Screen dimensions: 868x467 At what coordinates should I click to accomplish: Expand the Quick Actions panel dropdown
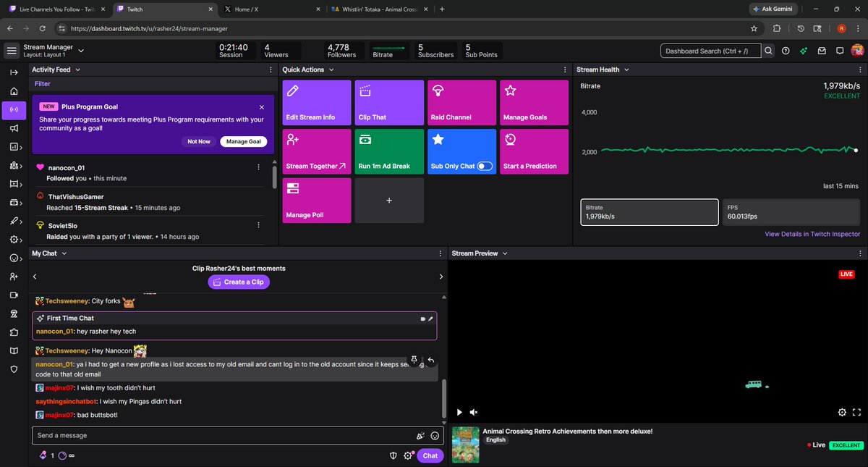pos(331,70)
